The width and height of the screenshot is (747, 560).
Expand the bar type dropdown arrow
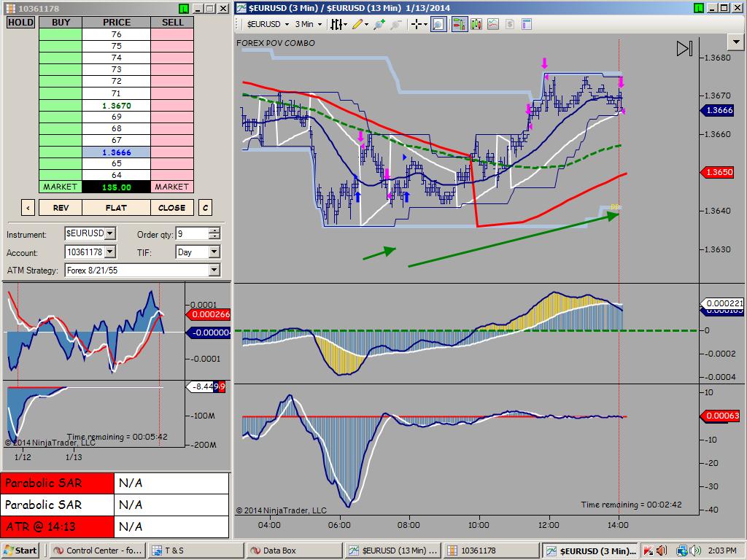pyautogui.click(x=345, y=24)
